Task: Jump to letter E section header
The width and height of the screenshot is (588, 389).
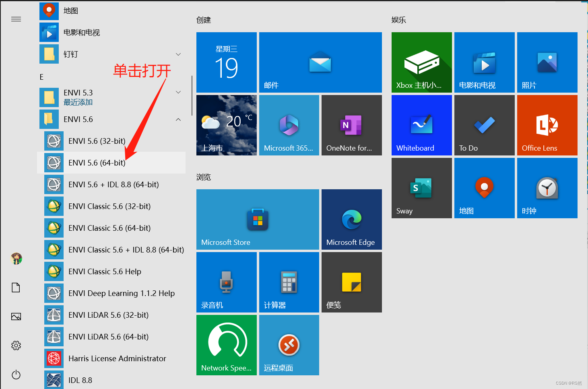Action: click(x=41, y=77)
